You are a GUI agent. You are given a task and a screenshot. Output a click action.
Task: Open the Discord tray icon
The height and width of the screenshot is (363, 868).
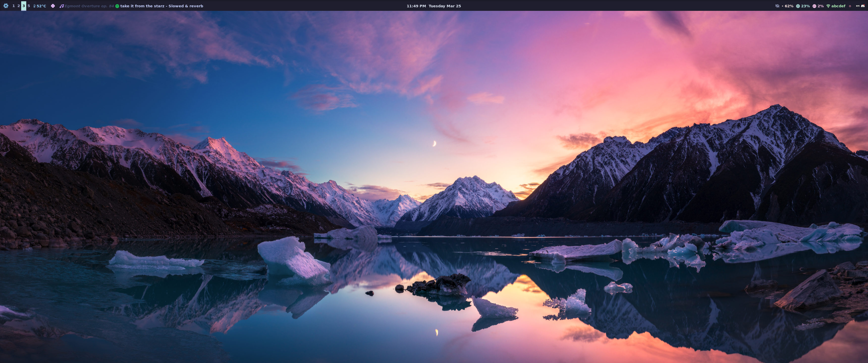point(863,6)
